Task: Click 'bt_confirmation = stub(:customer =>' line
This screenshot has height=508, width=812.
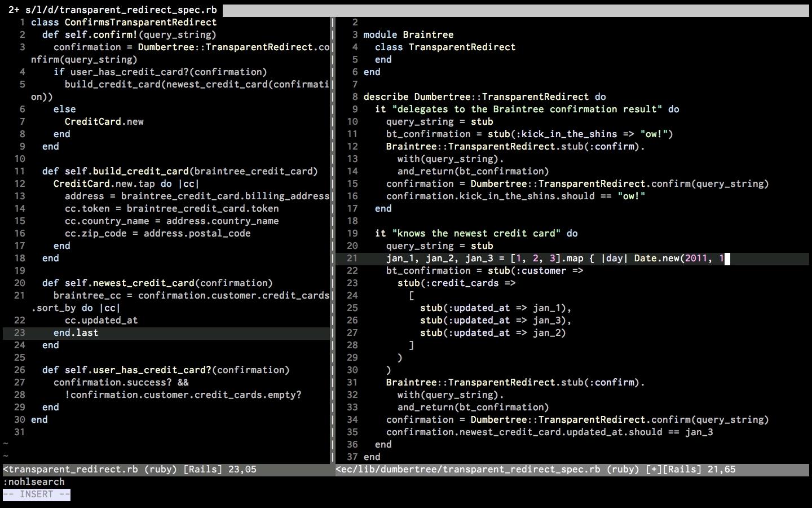Action: click(x=485, y=270)
